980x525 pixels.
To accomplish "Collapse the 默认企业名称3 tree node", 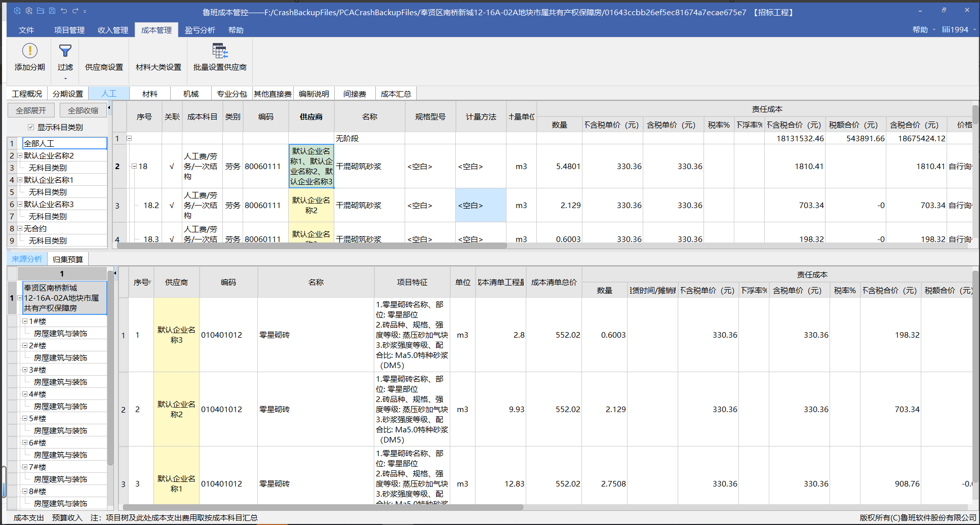I will coord(20,204).
